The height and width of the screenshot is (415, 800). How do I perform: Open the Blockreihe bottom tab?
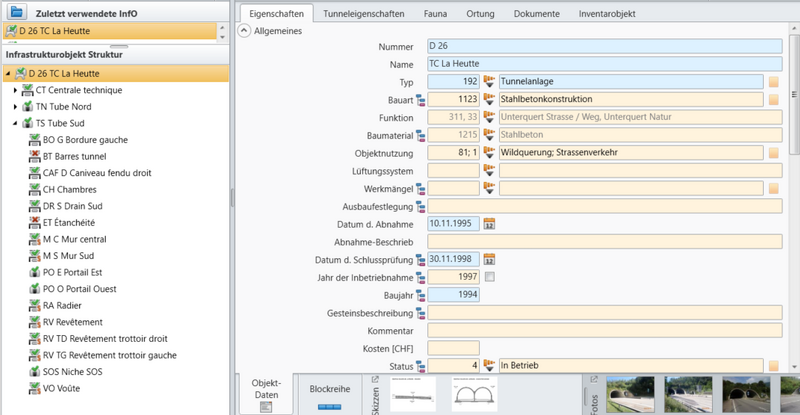[330, 395]
